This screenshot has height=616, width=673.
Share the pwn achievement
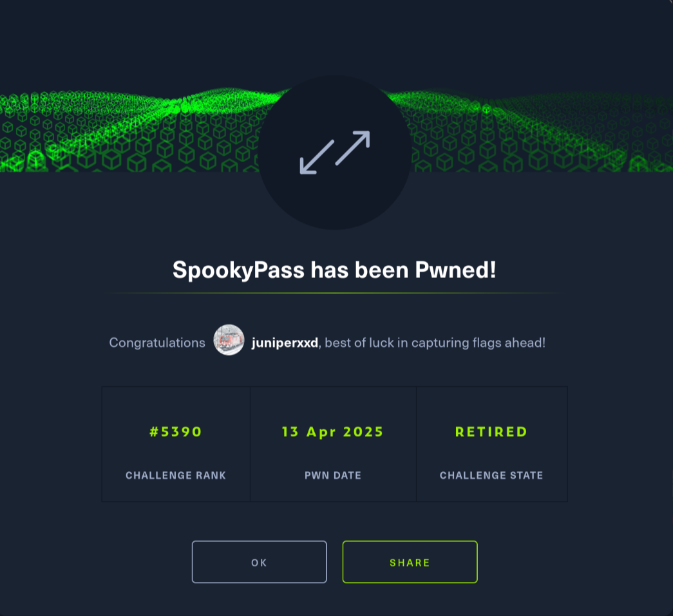tap(410, 562)
